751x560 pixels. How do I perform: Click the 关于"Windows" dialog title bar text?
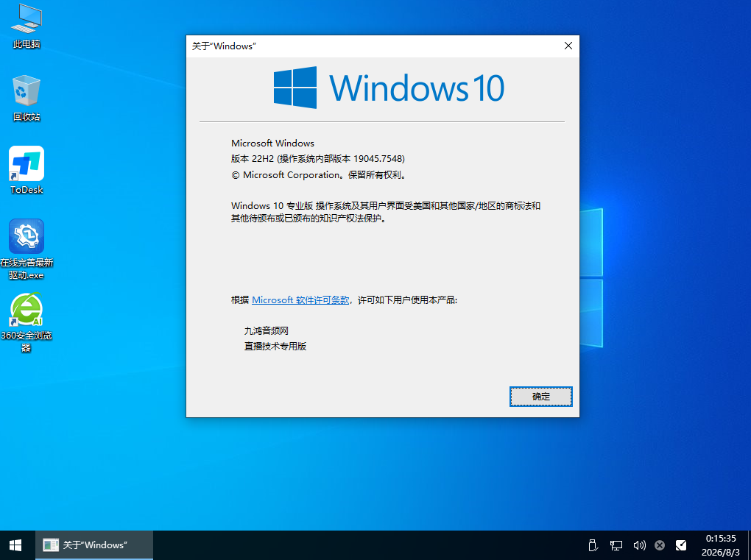click(224, 46)
